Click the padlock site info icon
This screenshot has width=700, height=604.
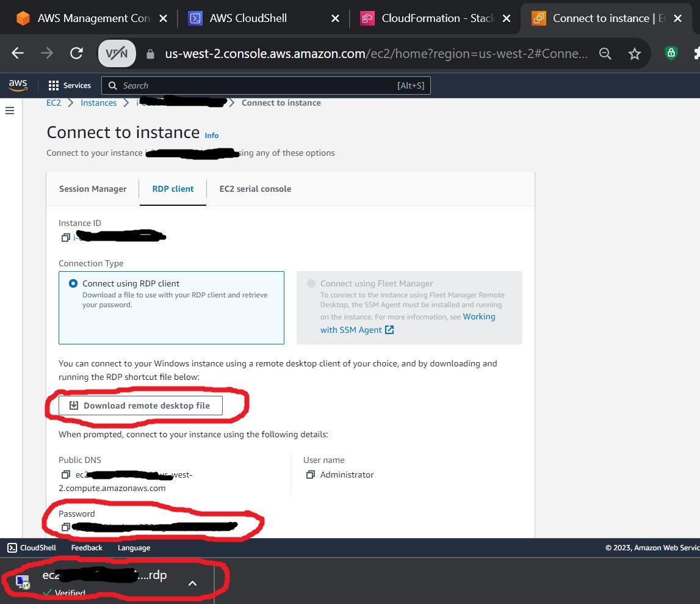pyautogui.click(x=151, y=54)
